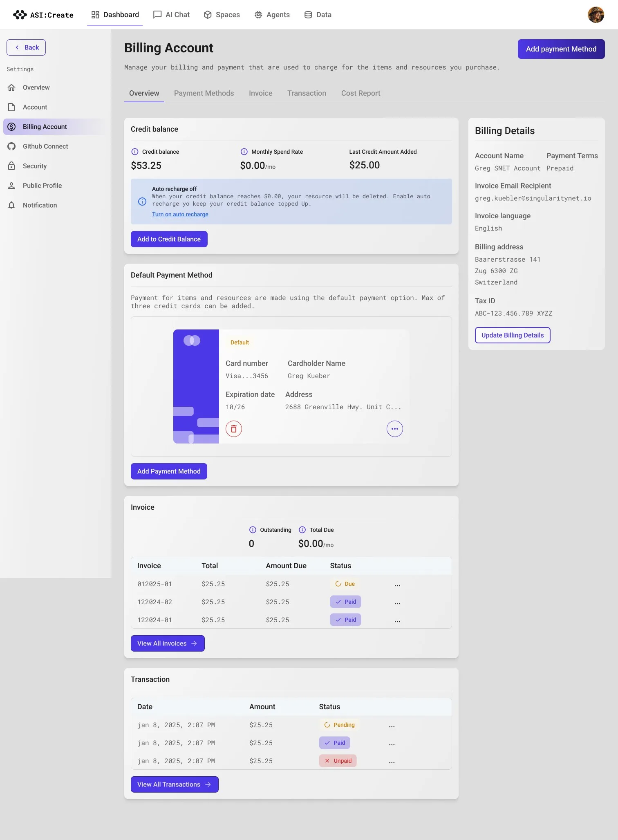Switch to the Transaction tab
618x840 pixels.
click(x=307, y=93)
